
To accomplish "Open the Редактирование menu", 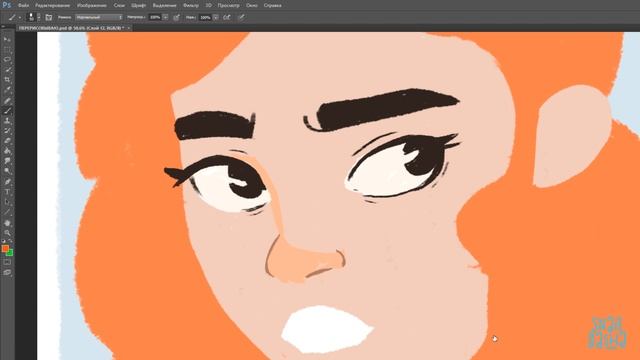I will [52, 6].
